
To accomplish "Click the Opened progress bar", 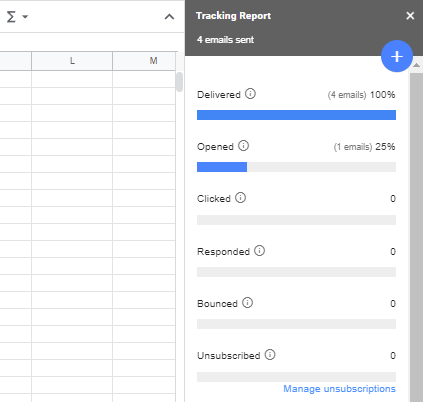I will [296, 167].
